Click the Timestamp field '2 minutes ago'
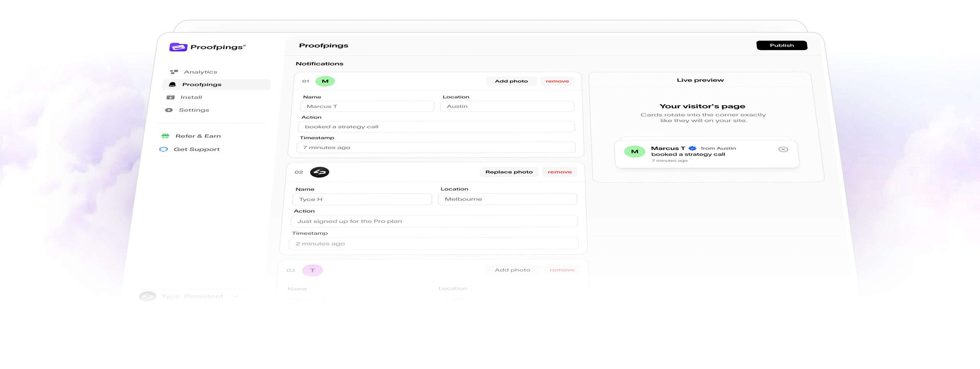This screenshot has height=369, width=980. [433, 244]
